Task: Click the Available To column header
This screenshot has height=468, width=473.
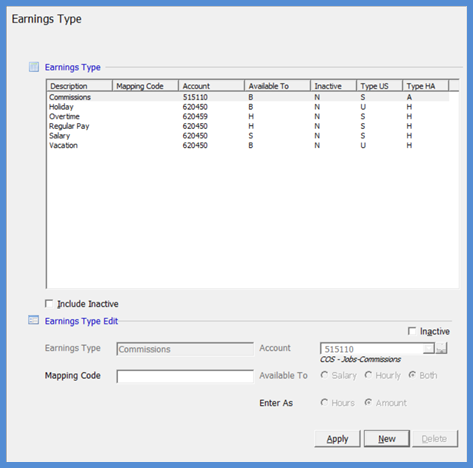Action: click(277, 86)
